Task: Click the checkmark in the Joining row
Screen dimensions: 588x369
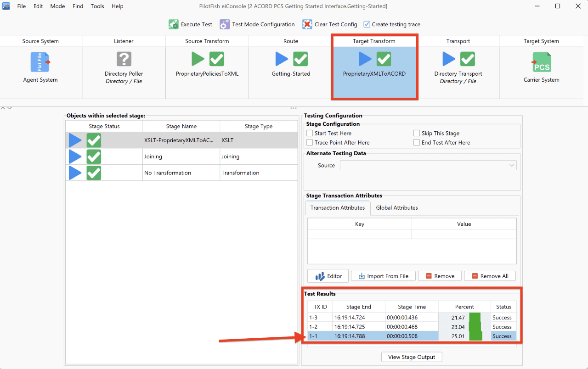Action: pyautogui.click(x=94, y=157)
